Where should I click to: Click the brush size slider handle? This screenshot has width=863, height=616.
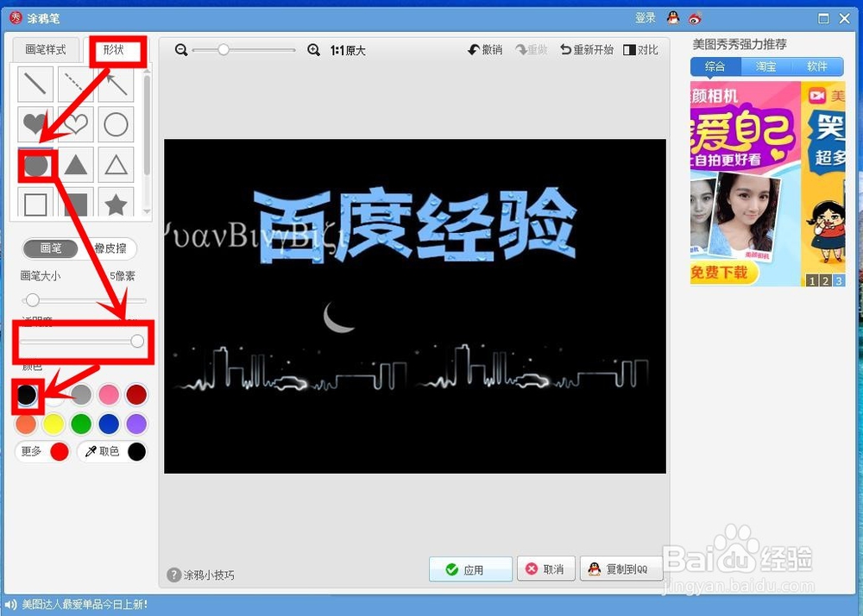pyautogui.click(x=33, y=299)
